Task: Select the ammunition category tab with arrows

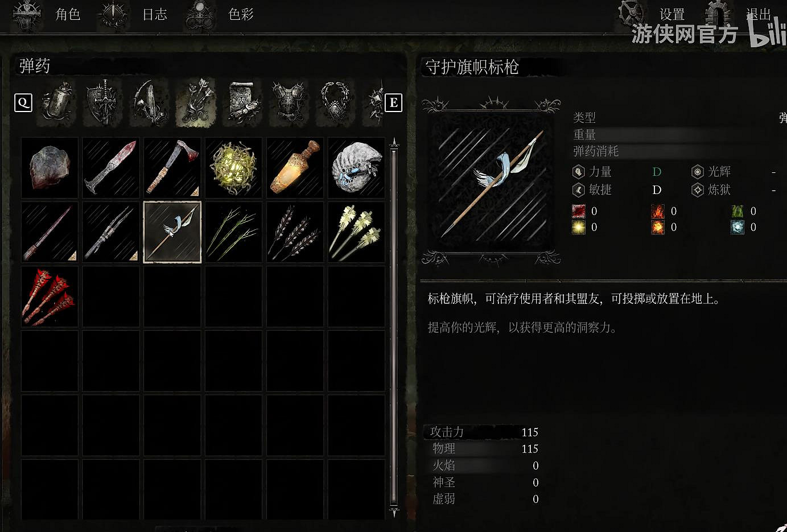Action: 196,103
